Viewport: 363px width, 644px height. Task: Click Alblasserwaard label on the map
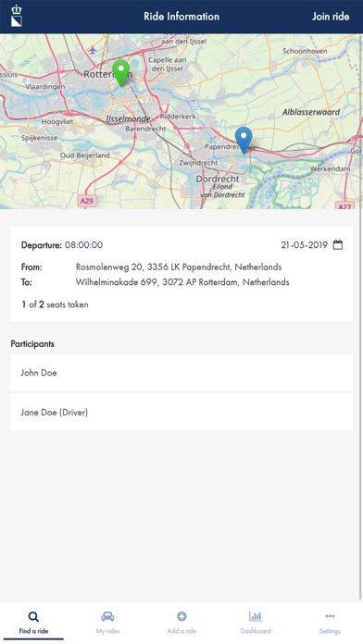point(311,112)
